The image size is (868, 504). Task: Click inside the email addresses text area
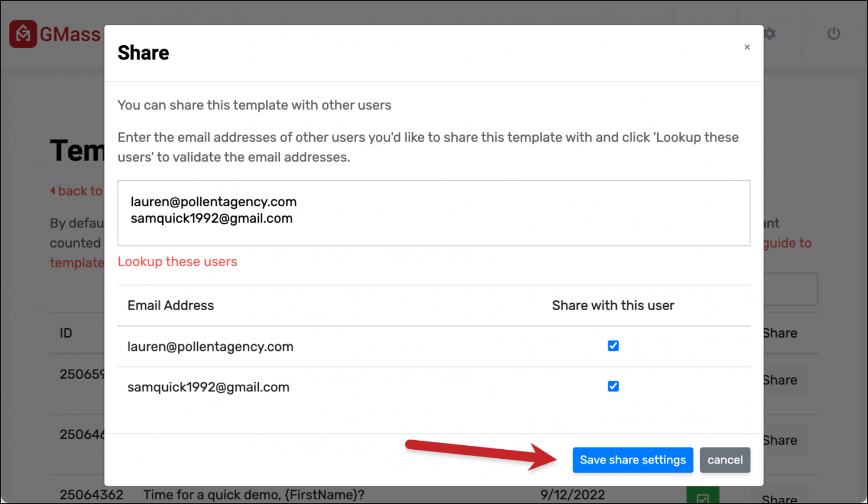(433, 213)
